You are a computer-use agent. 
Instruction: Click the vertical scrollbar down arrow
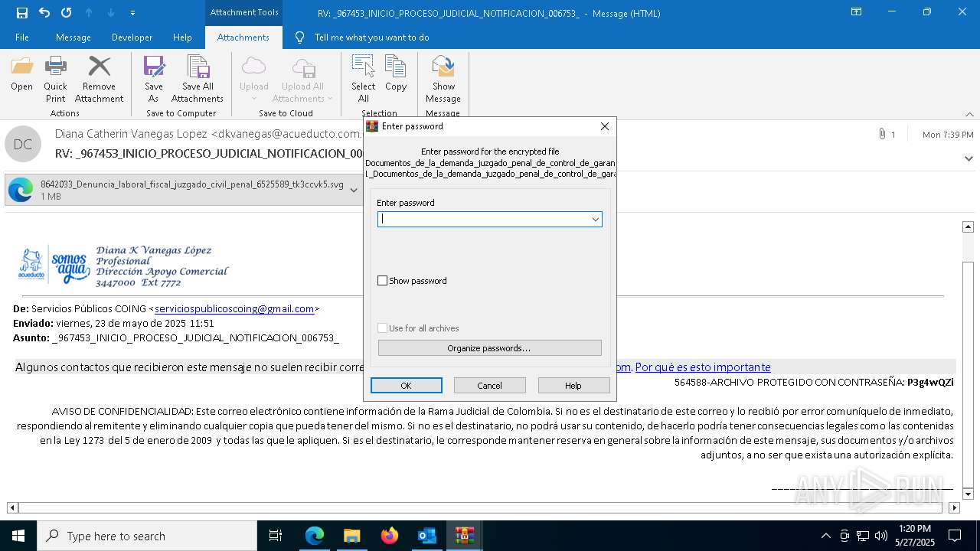[x=968, y=494]
